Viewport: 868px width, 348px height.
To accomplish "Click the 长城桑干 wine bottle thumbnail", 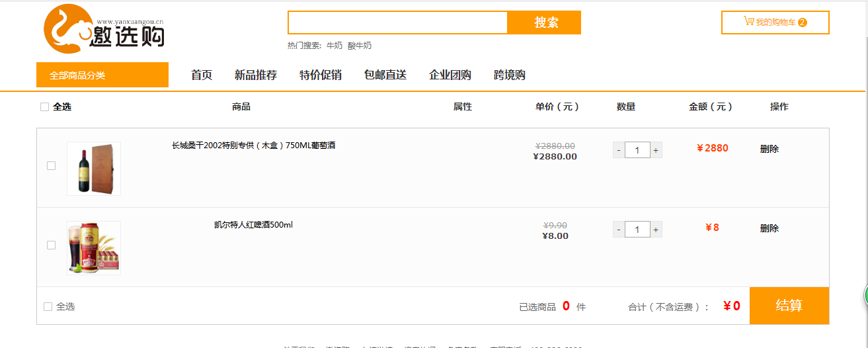I will pyautogui.click(x=94, y=169).
